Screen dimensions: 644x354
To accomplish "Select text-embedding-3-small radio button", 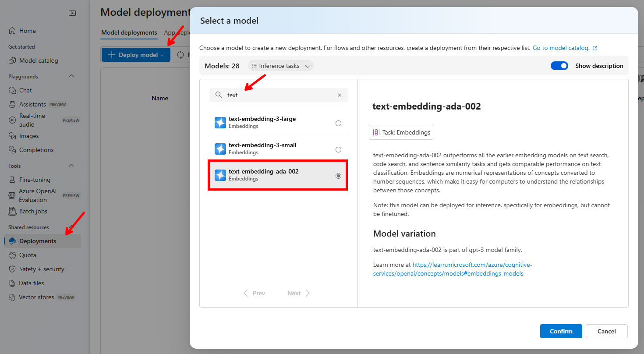I will (338, 149).
